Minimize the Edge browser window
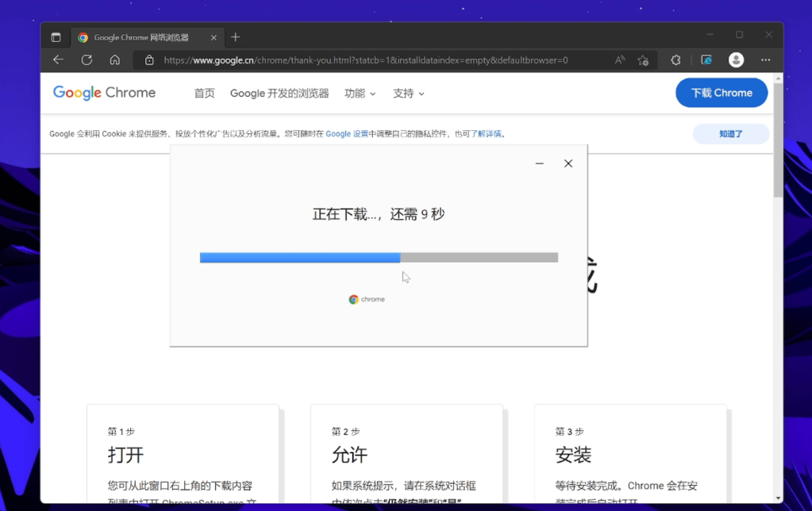812x511 pixels. coord(710,35)
